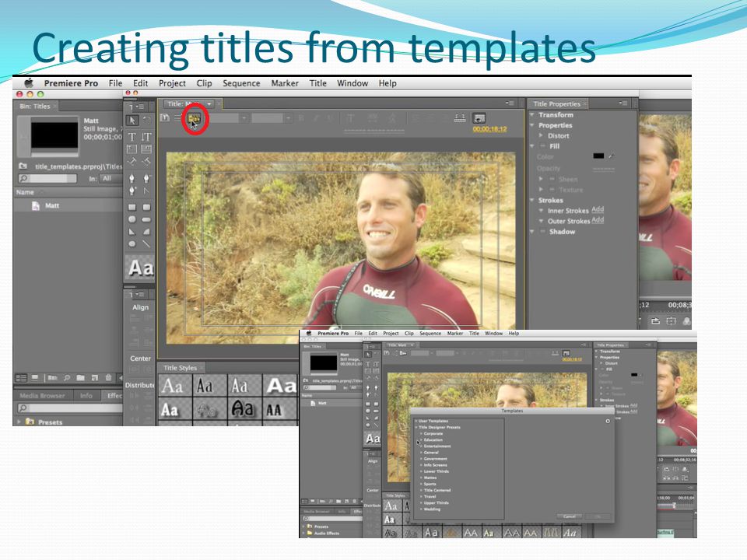Screen dimensions: 747x560
Task: Select the Wedding category in Templates dialog
Action: 432,509
